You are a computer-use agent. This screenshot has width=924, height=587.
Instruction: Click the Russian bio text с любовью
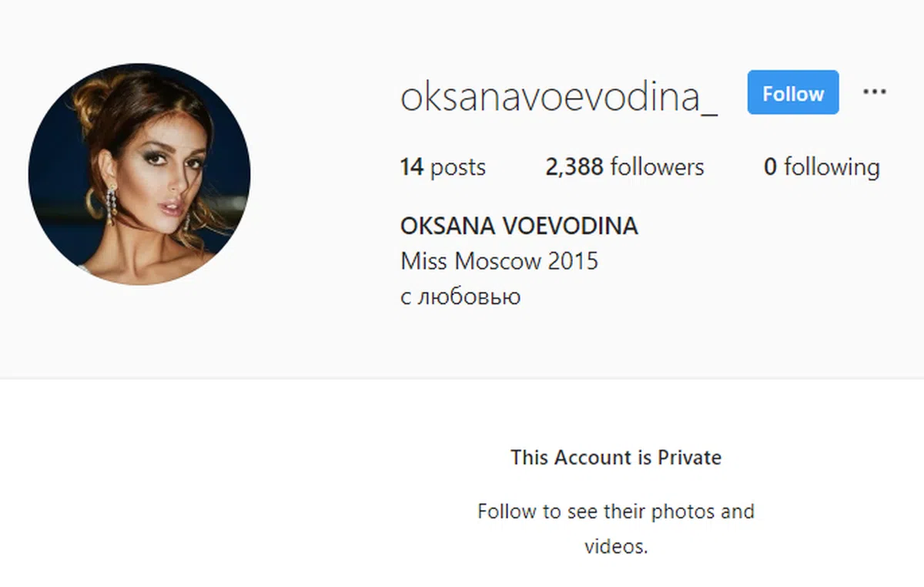coord(460,297)
